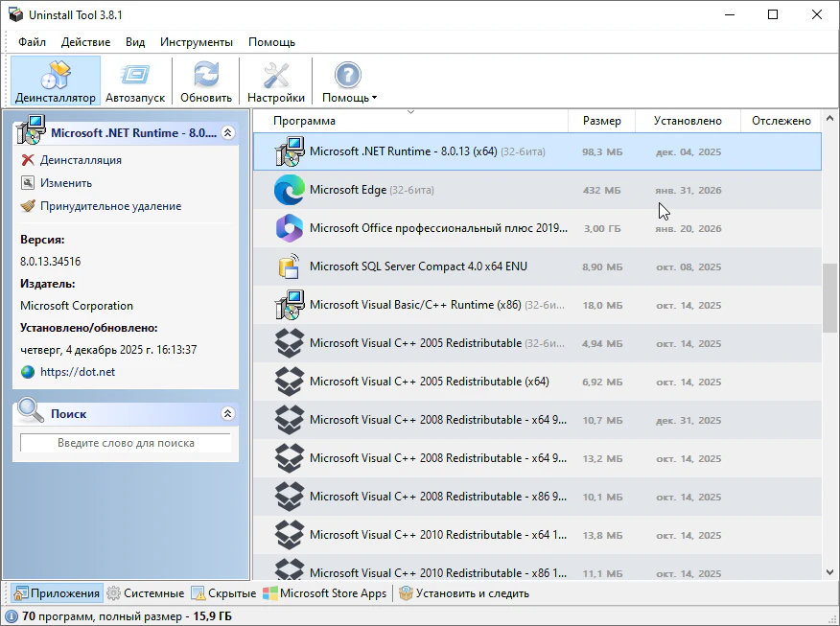Click the Деинсталлятор toolbar icon
Screen dimensions: 840x626
56,75
